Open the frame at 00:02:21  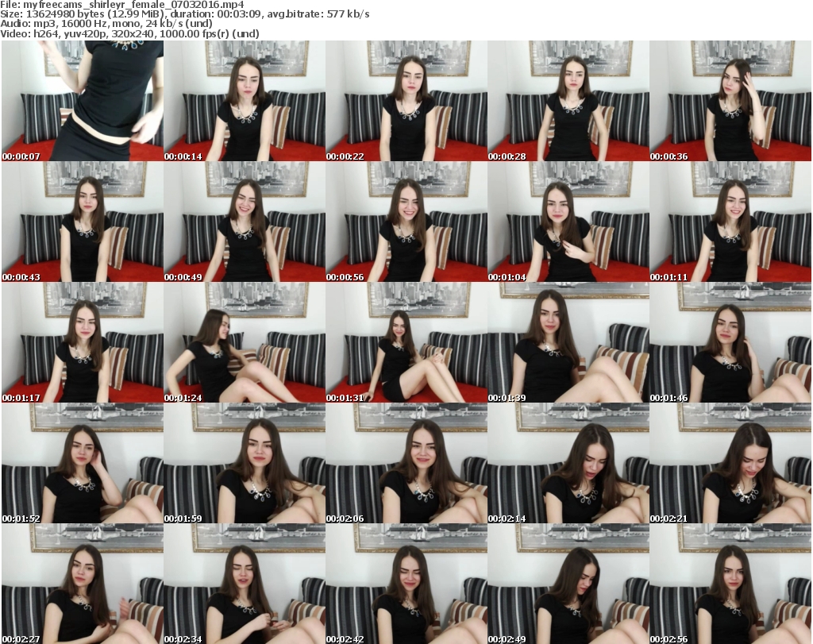coord(730,463)
